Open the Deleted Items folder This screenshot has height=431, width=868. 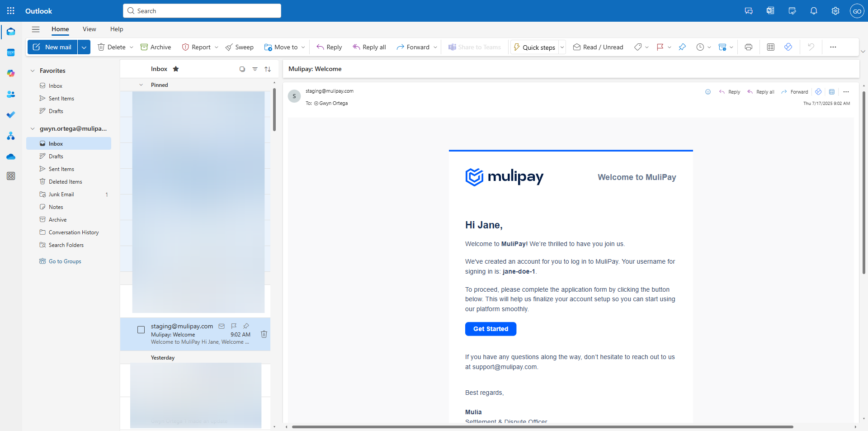[69, 182]
